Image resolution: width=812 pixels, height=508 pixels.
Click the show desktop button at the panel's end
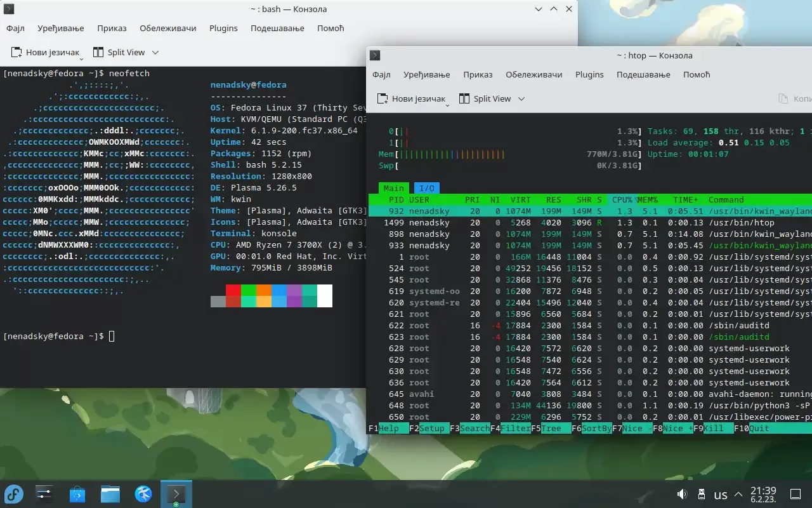click(795, 494)
